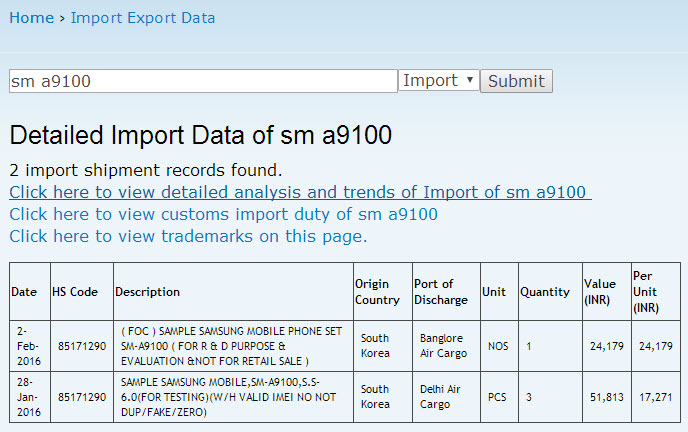Viewport: 688px width, 432px height.
Task: Select the Quantity column header
Action: [x=544, y=292]
